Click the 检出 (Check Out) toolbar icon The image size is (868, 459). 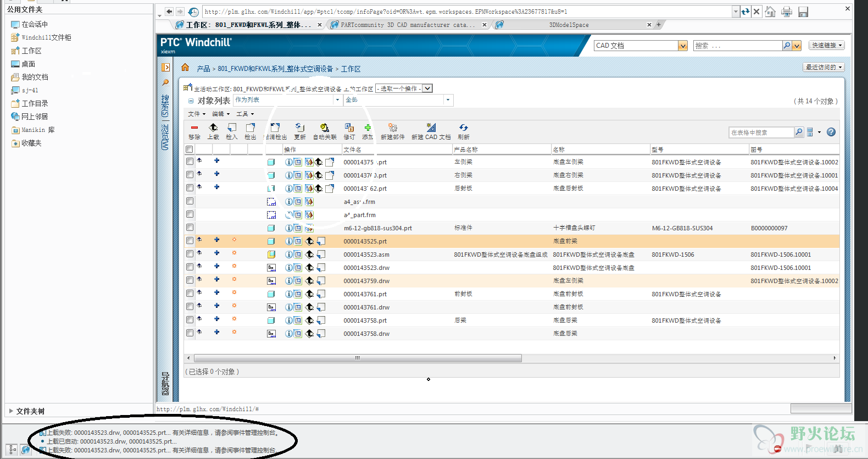(251, 128)
